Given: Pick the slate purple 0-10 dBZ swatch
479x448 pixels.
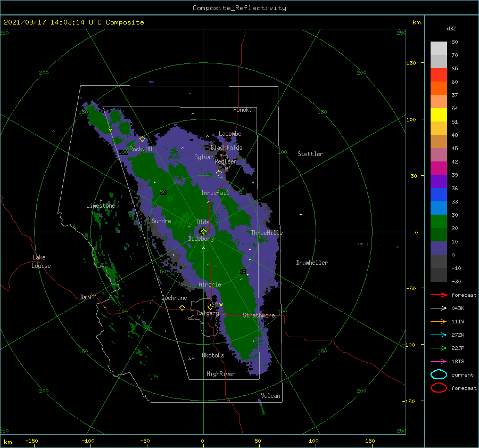Looking at the screenshot, I should pos(439,248).
